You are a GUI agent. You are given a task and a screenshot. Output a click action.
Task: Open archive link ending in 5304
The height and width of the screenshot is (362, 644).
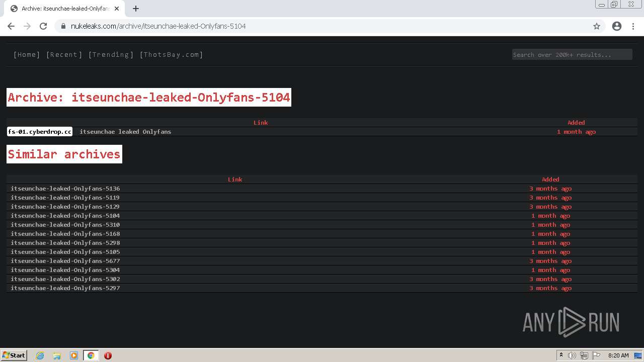pyautogui.click(x=65, y=270)
